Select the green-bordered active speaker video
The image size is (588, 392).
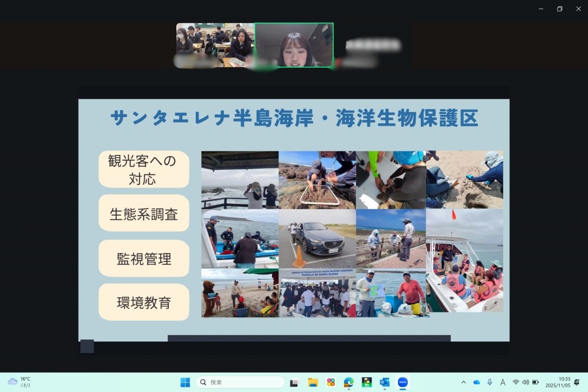(x=293, y=45)
